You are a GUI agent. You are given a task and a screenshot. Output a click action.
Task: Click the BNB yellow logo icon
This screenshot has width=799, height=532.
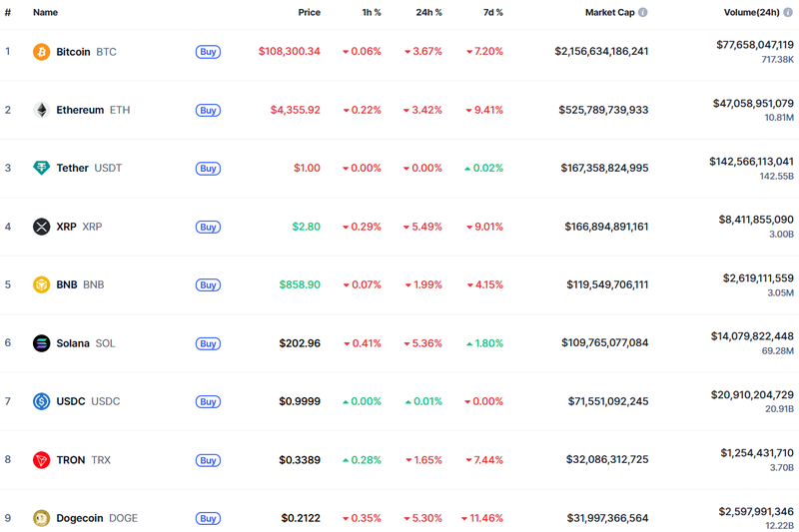41,284
